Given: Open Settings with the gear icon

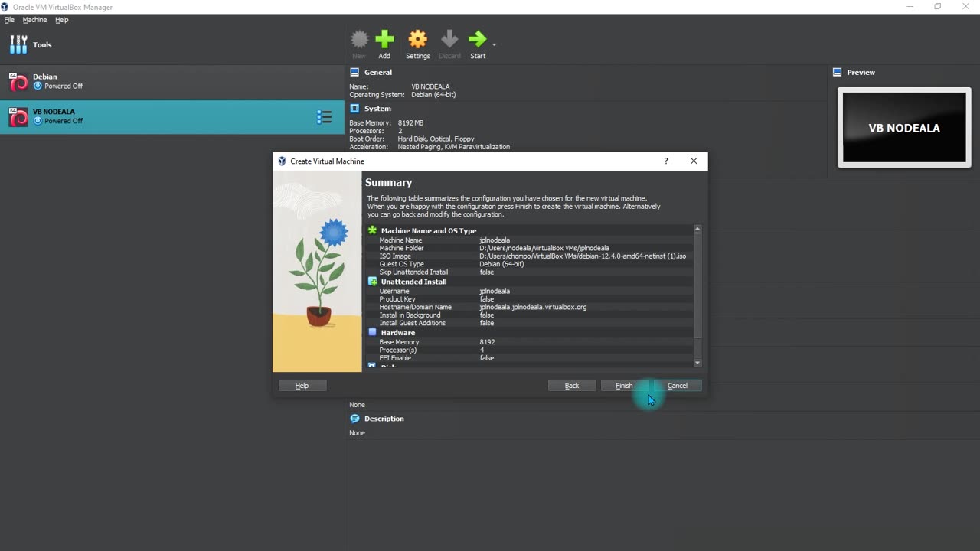Looking at the screenshot, I should [417, 39].
